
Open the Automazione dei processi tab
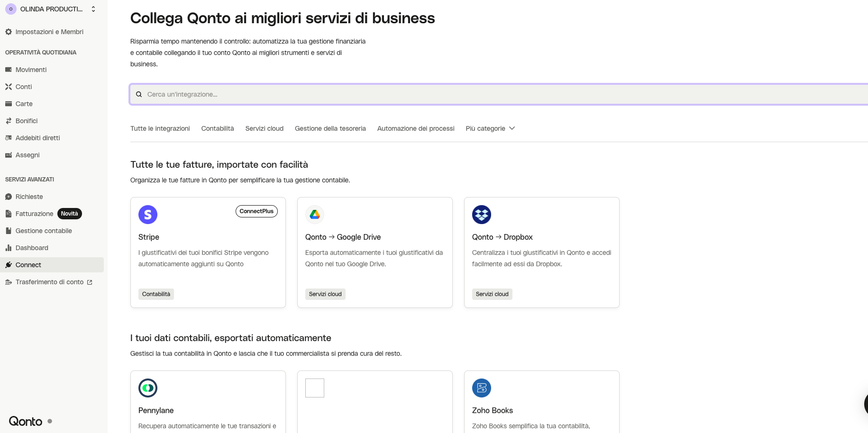click(x=416, y=128)
